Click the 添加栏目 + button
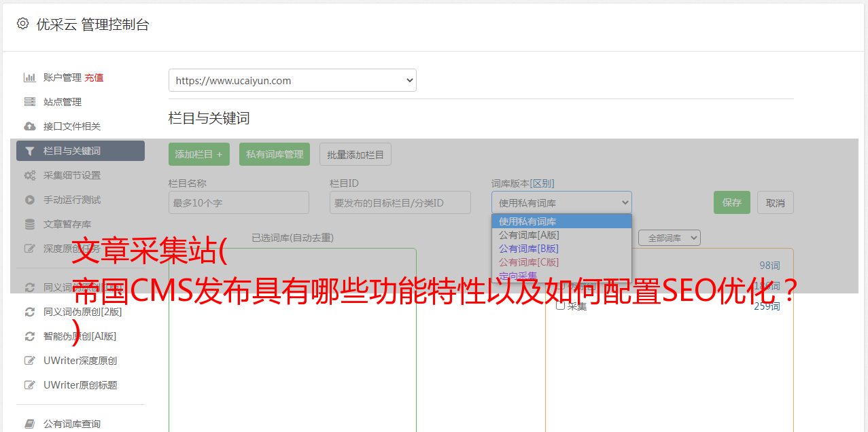Screen dimensions: 868x432 (199, 154)
